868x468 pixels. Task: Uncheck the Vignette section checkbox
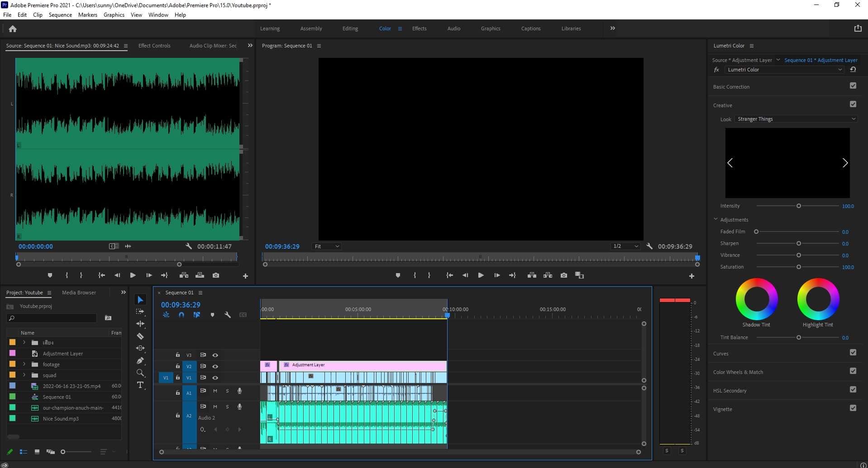pos(853,408)
